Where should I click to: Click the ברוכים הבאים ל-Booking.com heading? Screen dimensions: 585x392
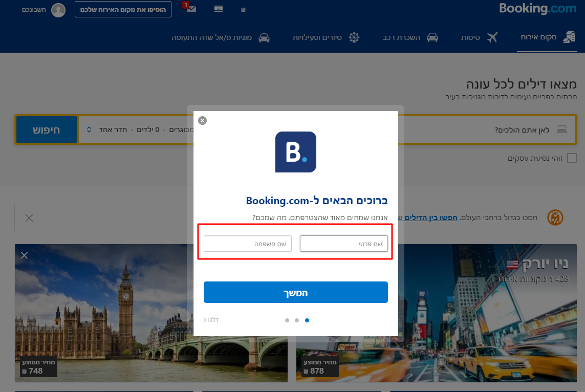coord(317,201)
